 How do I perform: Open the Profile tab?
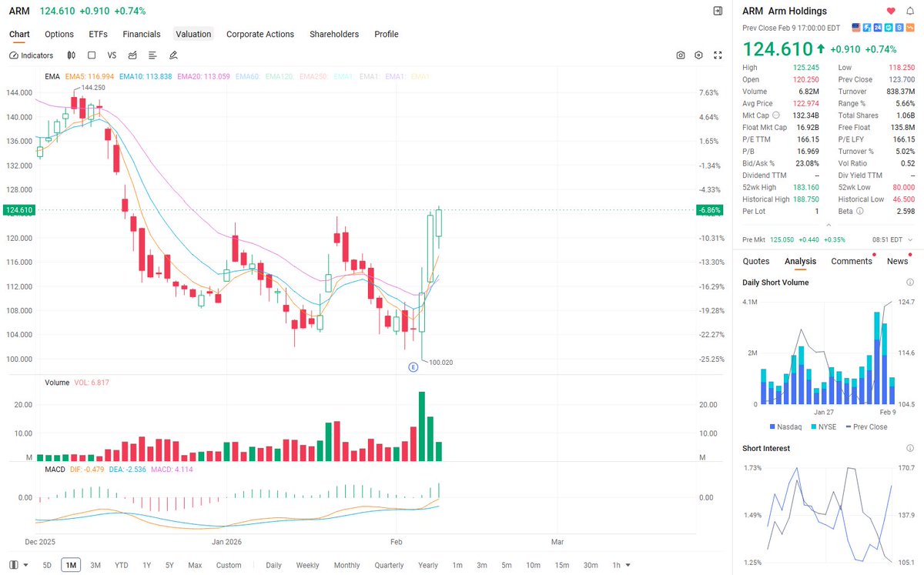point(387,34)
